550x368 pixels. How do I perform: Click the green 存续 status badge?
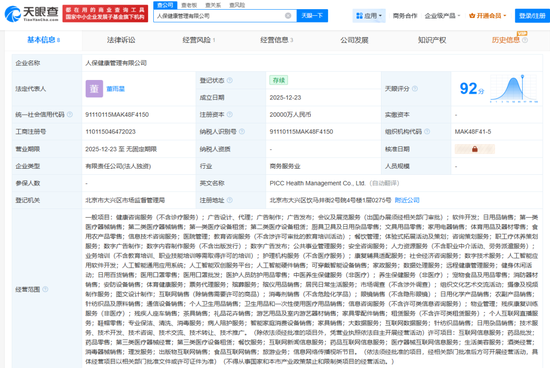pyautogui.click(x=279, y=80)
